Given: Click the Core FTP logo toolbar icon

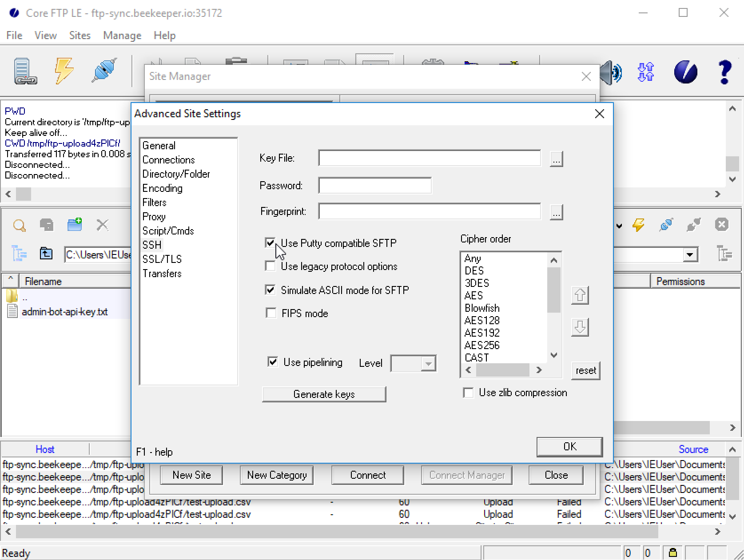Looking at the screenshot, I should pyautogui.click(x=685, y=72).
